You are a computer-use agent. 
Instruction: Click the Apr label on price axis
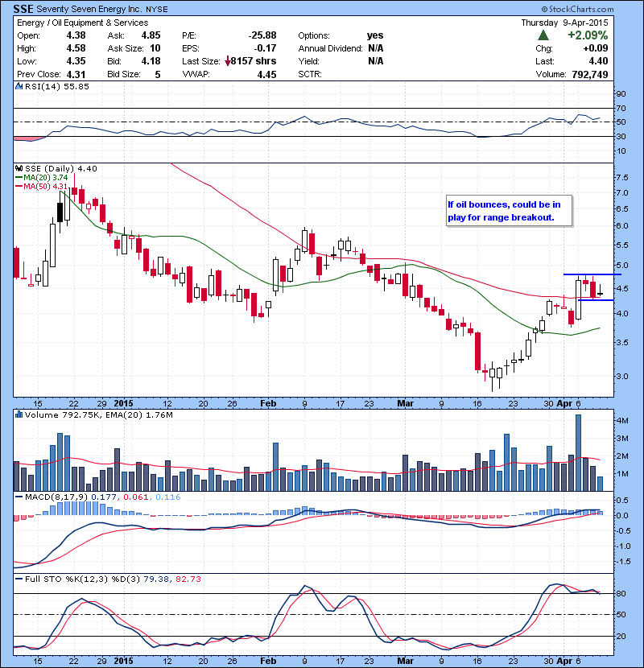[564, 403]
